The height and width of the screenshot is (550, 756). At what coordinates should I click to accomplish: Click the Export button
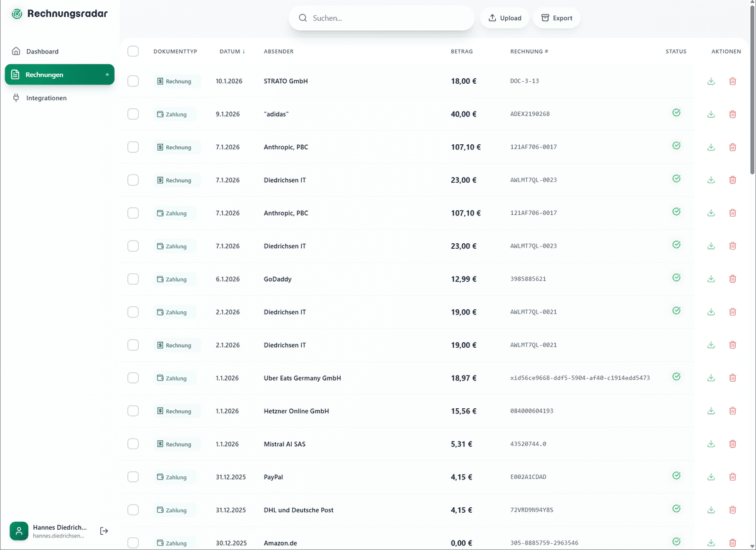[556, 18]
